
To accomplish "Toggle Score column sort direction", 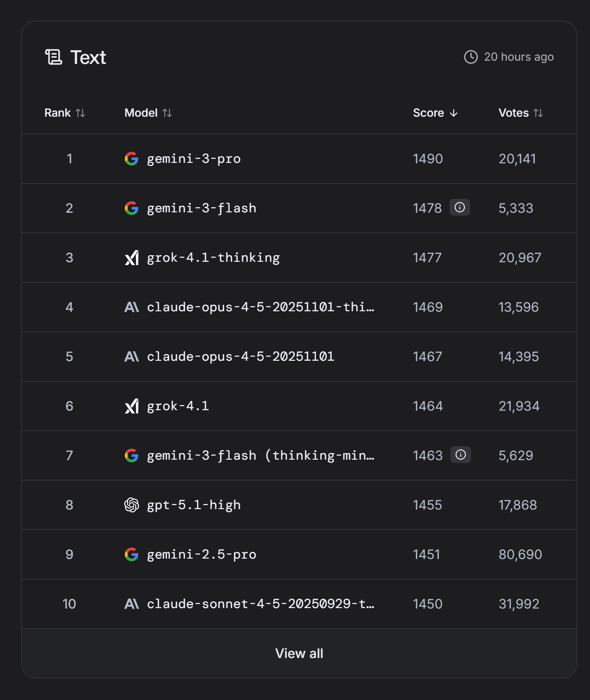I will click(435, 113).
